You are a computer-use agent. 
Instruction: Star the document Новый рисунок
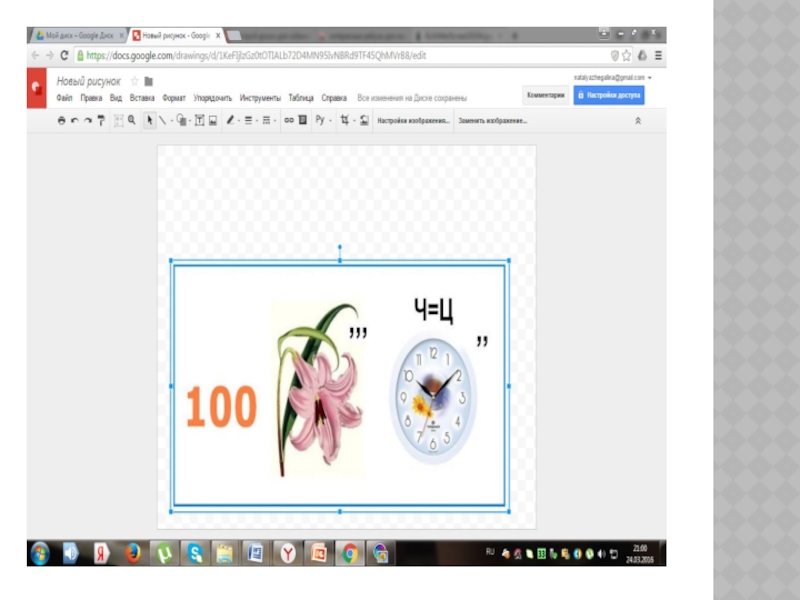click(x=134, y=81)
